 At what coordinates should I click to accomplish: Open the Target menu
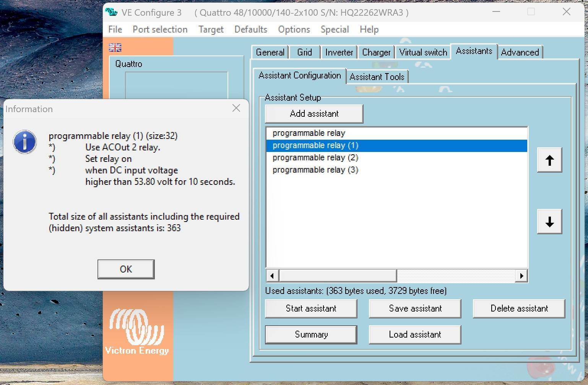pos(211,29)
